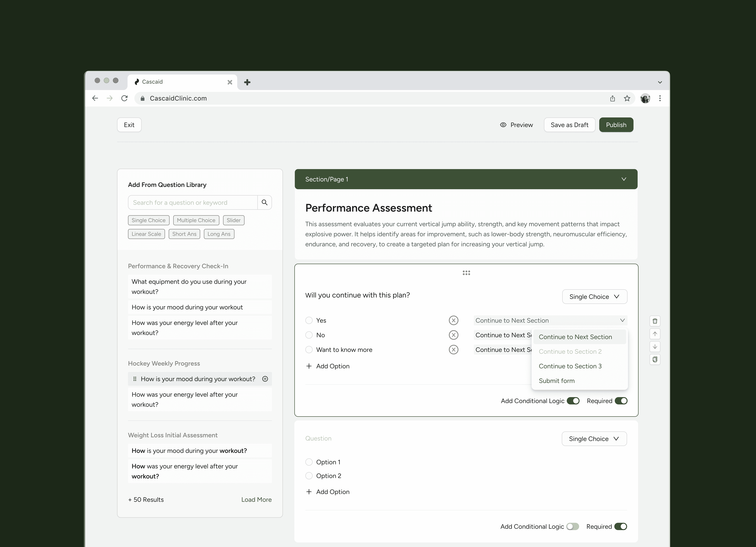The height and width of the screenshot is (547, 756).
Task: Bookmark the page with the star icon
Action: pos(627,98)
